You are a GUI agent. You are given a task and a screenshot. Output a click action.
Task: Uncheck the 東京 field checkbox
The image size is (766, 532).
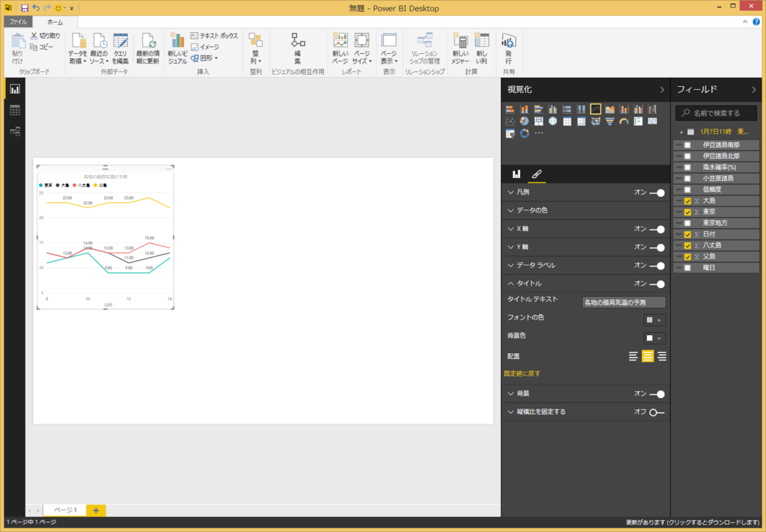(x=687, y=212)
